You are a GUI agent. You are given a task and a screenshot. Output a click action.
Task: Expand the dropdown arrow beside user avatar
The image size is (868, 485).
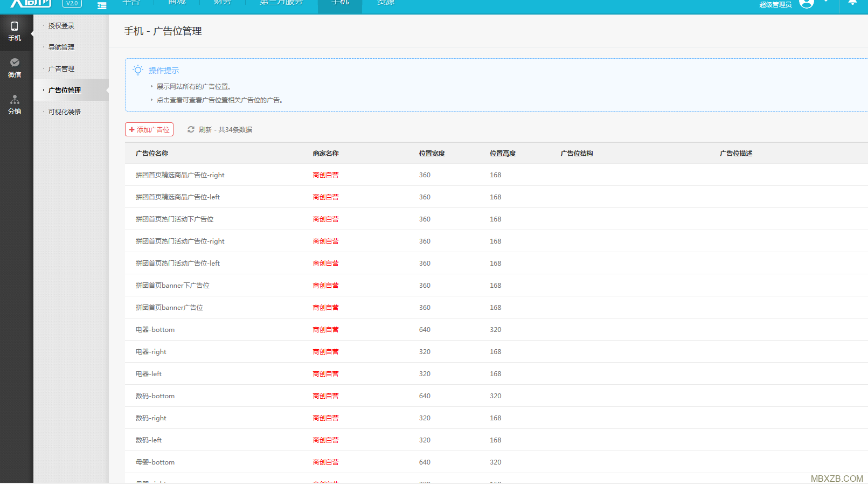pos(825,2)
